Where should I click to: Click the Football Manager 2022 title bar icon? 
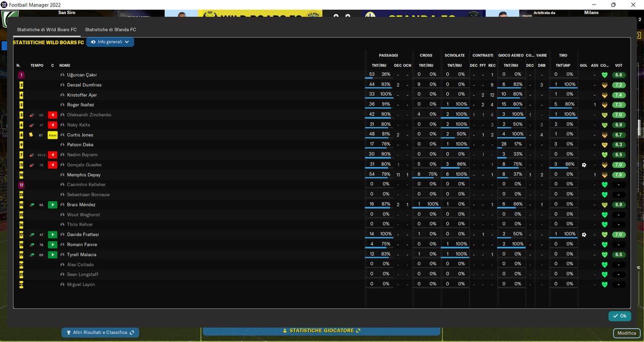click(4, 4)
